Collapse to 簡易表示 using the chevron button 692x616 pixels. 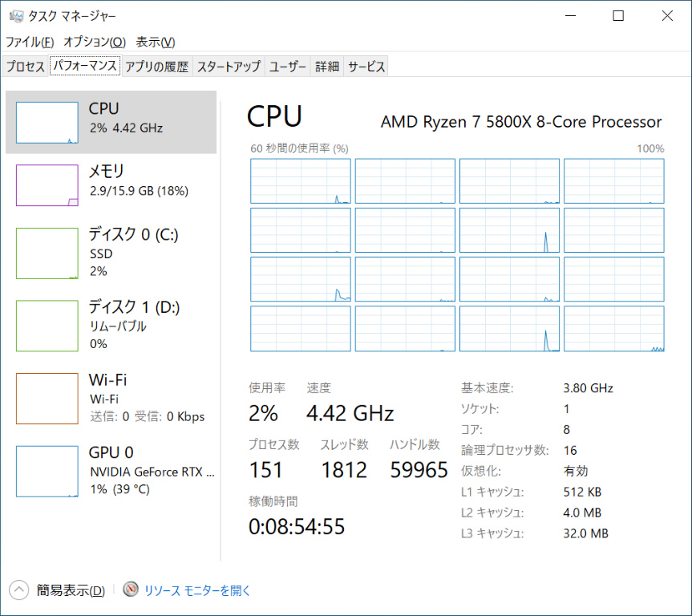tap(20, 590)
